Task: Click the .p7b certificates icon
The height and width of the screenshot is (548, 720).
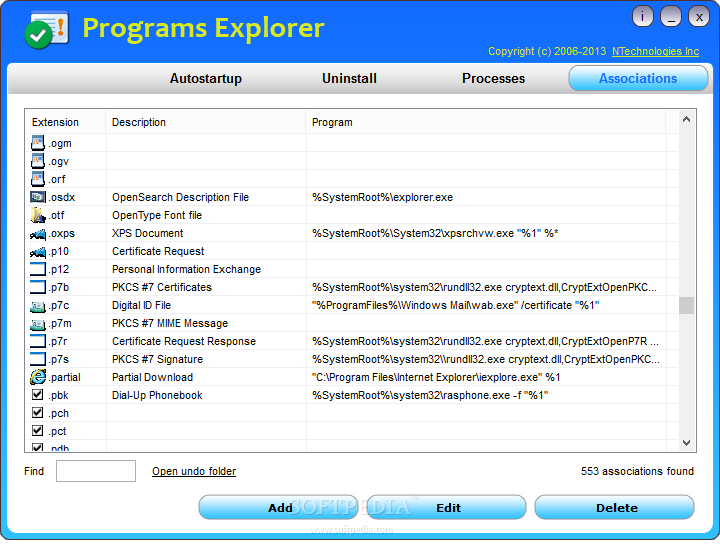Action: 38,287
